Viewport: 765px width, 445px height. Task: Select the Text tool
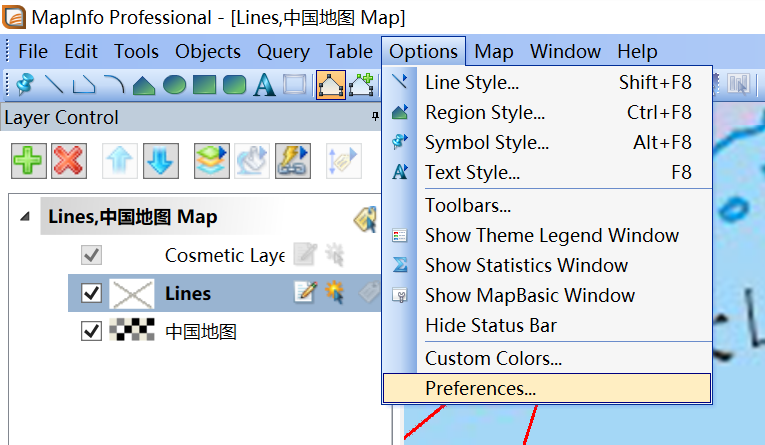coord(264,84)
